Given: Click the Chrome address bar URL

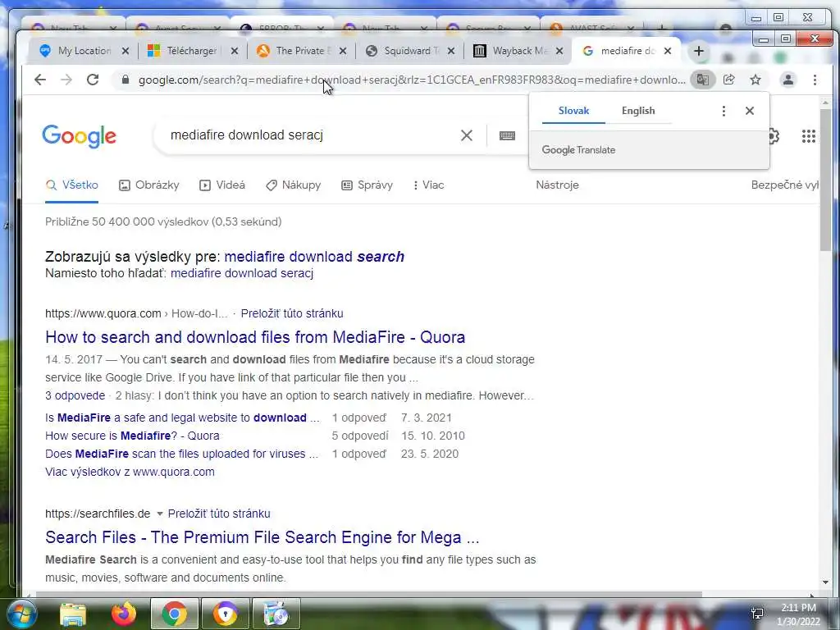Looking at the screenshot, I should coord(412,80).
